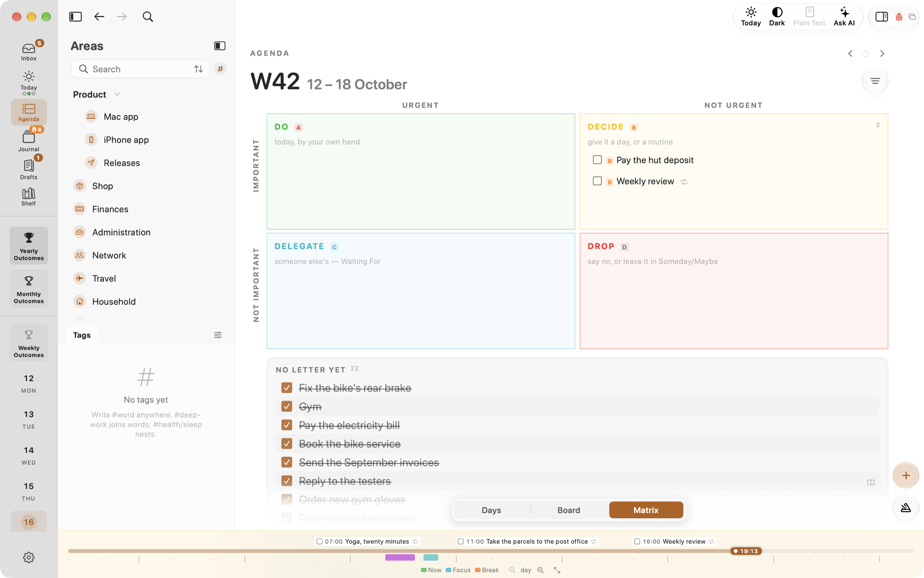Open Monthly Outcomes
The image size is (924, 578).
[x=29, y=289]
